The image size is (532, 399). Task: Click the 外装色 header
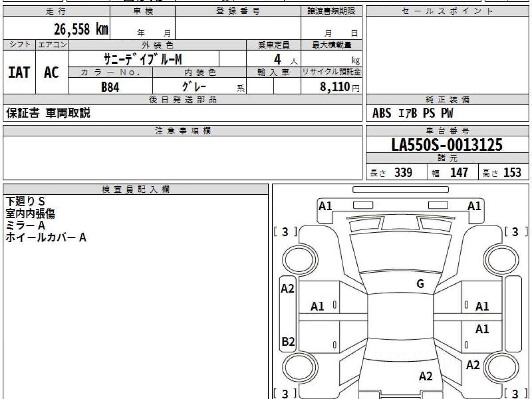coord(157,45)
